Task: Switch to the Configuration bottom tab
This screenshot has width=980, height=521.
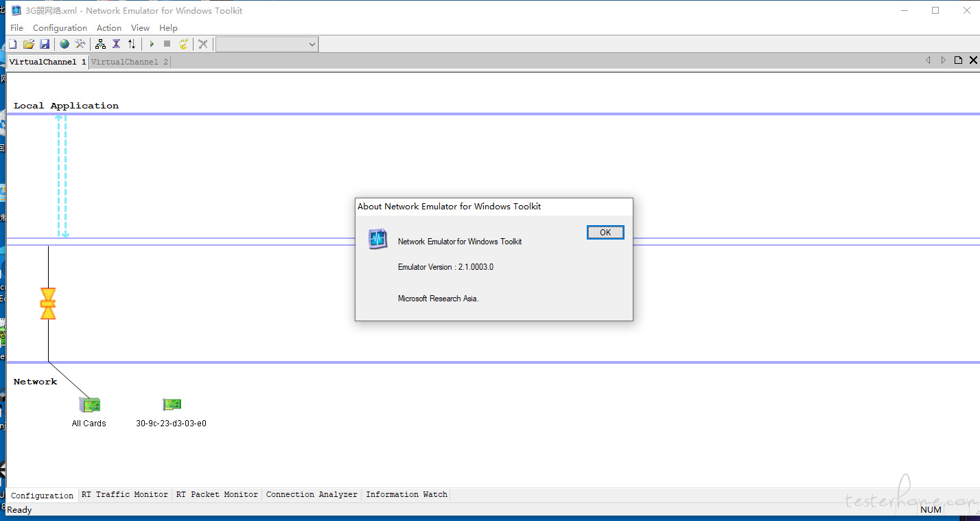Action: pyautogui.click(x=43, y=496)
